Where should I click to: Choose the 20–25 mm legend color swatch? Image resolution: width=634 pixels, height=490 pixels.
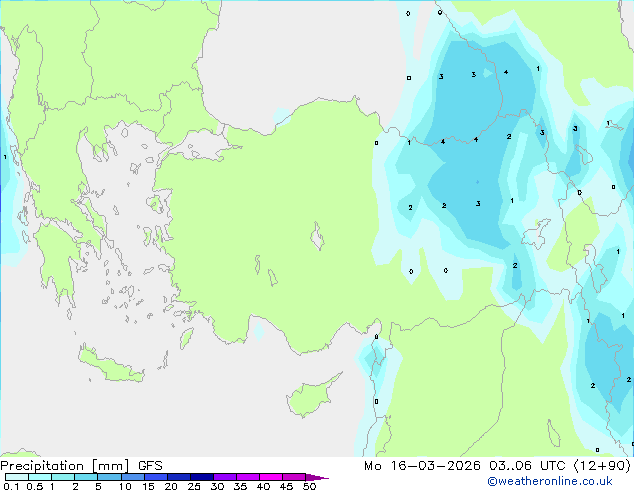178,477
